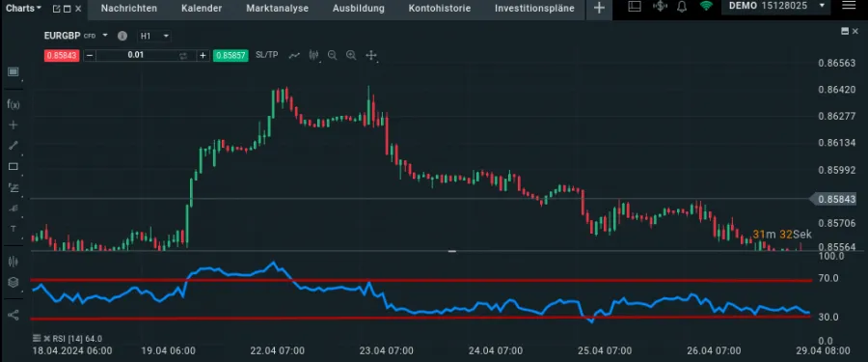The image size is (868, 362).
Task: Decrease volume with minus button
Action: [90, 55]
